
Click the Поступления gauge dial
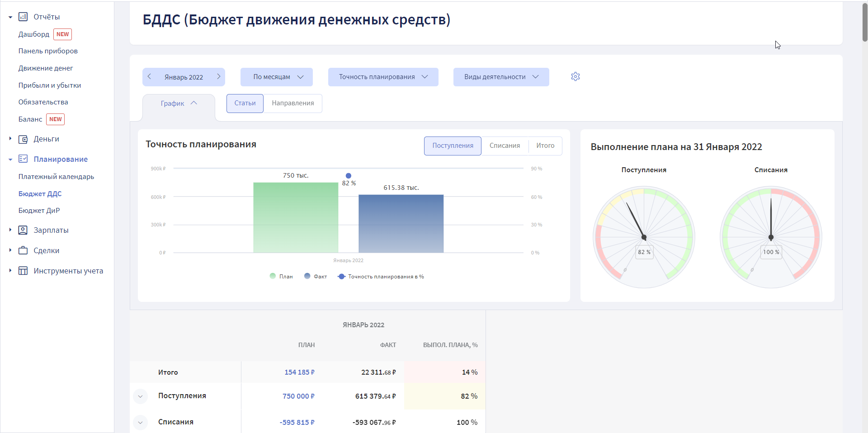pos(644,237)
